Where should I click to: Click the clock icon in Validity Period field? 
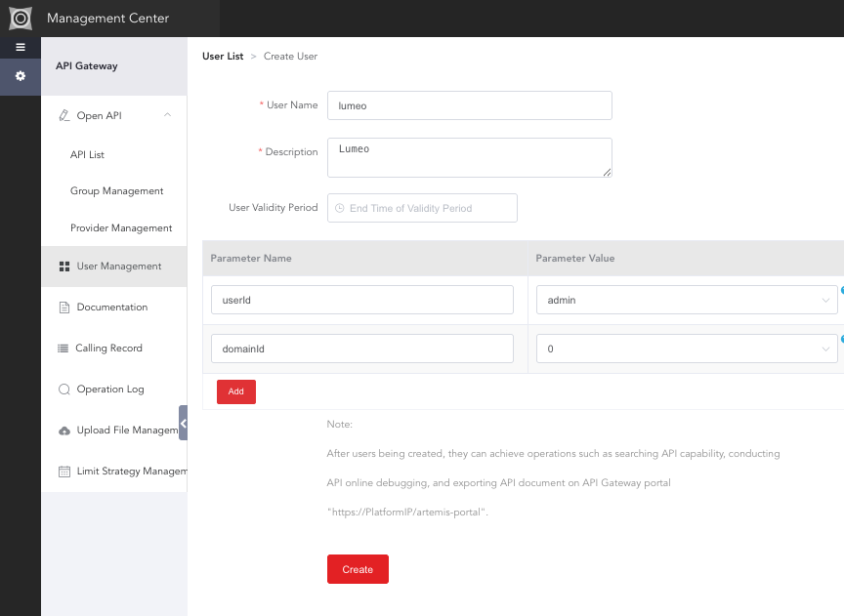[x=340, y=208]
